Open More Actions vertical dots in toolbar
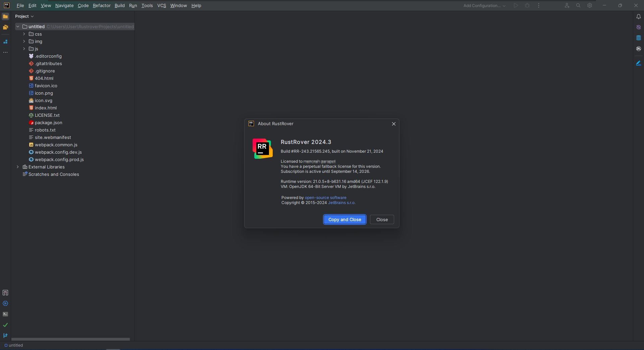The image size is (644, 350). (x=539, y=5)
